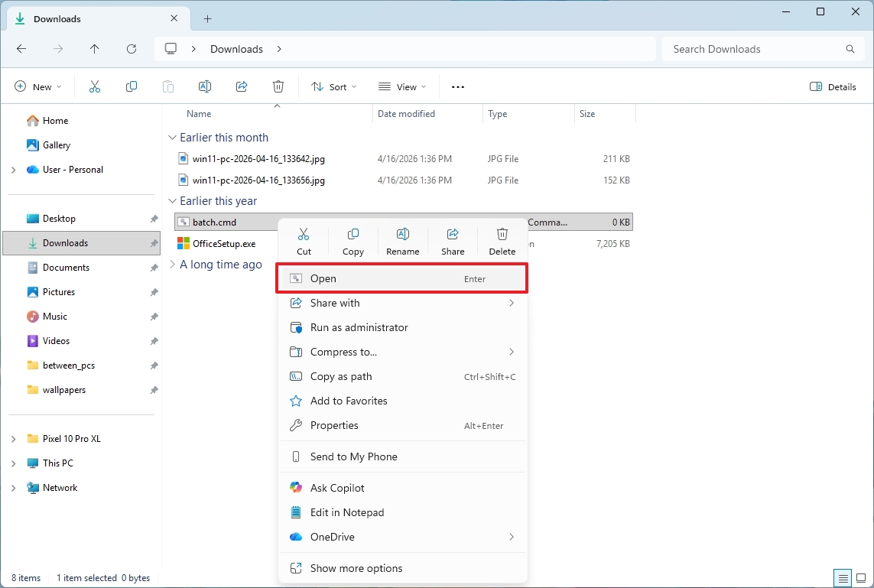Expand the A long time ago group
The image size is (874, 588).
(173, 265)
